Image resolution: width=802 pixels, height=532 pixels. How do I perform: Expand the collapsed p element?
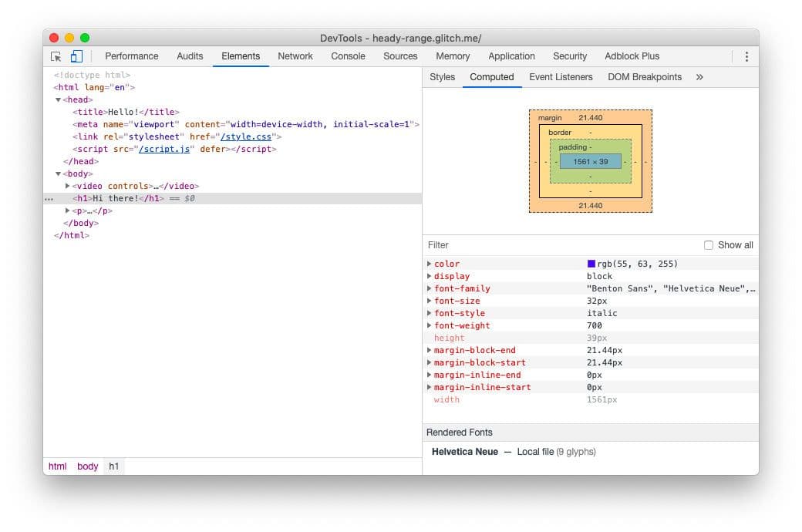pyautogui.click(x=68, y=210)
